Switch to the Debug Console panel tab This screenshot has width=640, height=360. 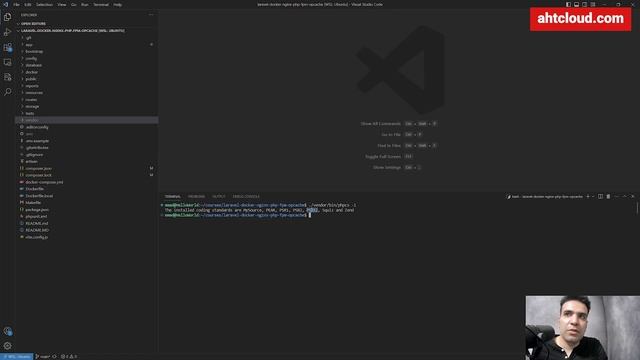pyautogui.click(x=246, y=196)
